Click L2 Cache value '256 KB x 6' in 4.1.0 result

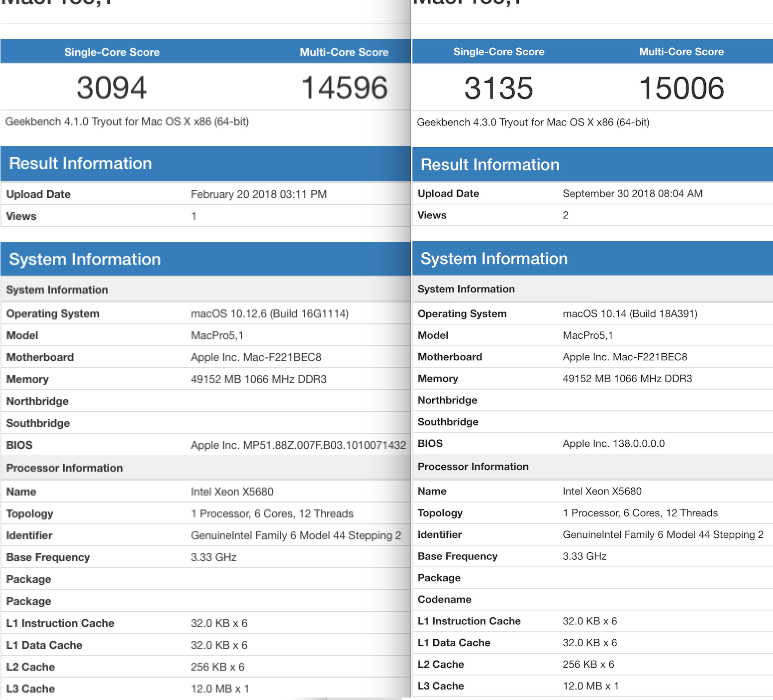tap(218, 667)
